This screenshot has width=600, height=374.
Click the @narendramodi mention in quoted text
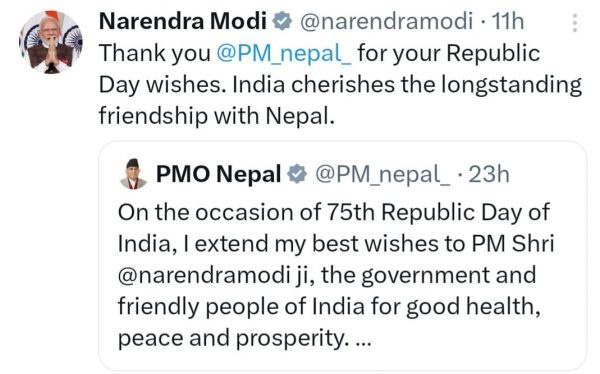204,275
